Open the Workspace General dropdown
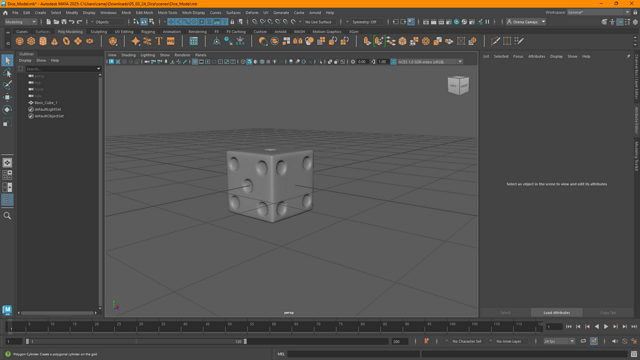Image resolution: width=640 pixels, height=360 pixels. [x=598, y=12]
